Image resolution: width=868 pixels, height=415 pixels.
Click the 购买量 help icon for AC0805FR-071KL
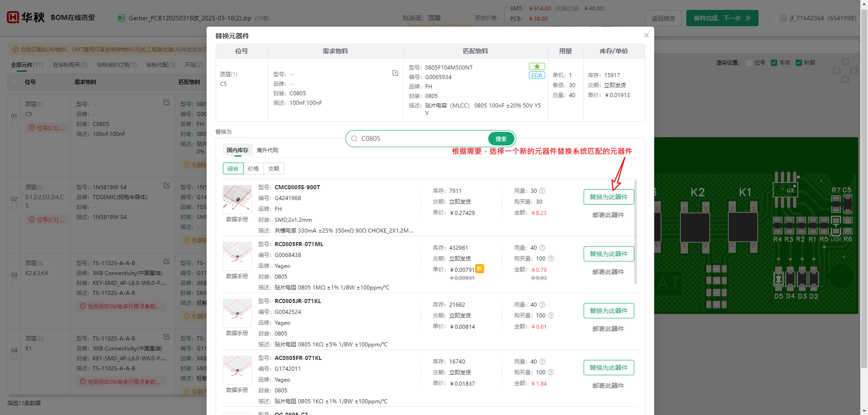pyautogui.click(x=551, y=373)
